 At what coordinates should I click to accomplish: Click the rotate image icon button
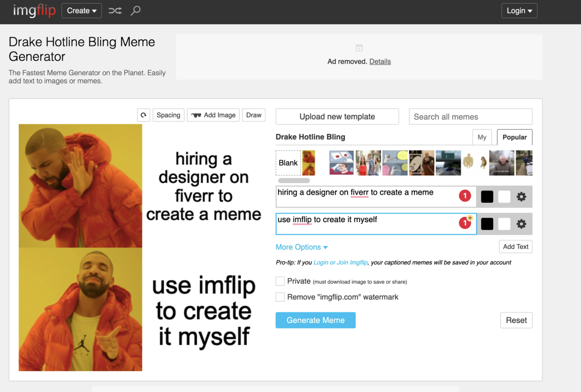143,115
